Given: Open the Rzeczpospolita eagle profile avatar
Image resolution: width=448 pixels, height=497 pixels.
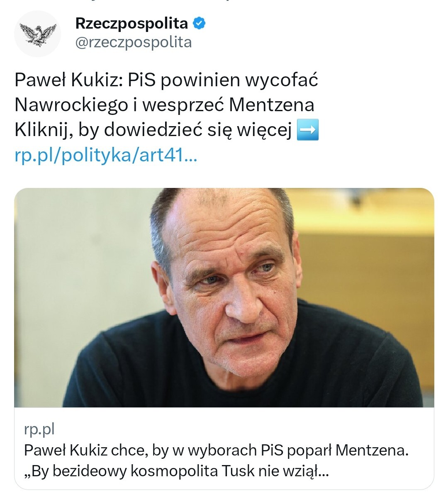Looking at the screenshot, I should click(37, 34).
